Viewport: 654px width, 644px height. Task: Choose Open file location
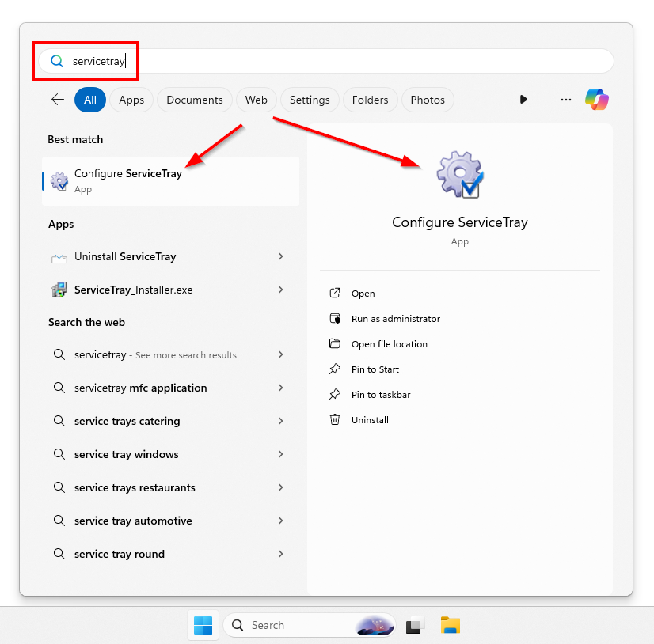(389, 344)
